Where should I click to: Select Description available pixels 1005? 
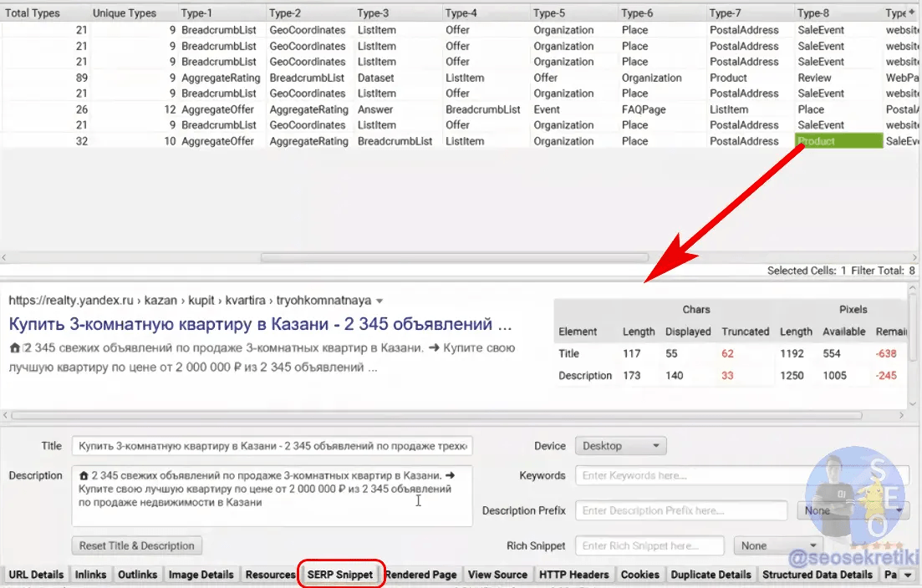pos(834,375)
